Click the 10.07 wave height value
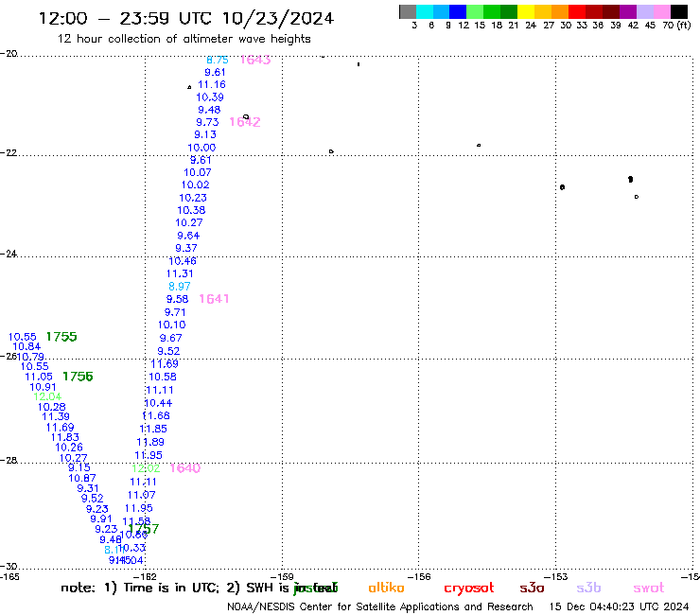The width and height of the screenshot is (700, 615). click(x=198, y=172)
